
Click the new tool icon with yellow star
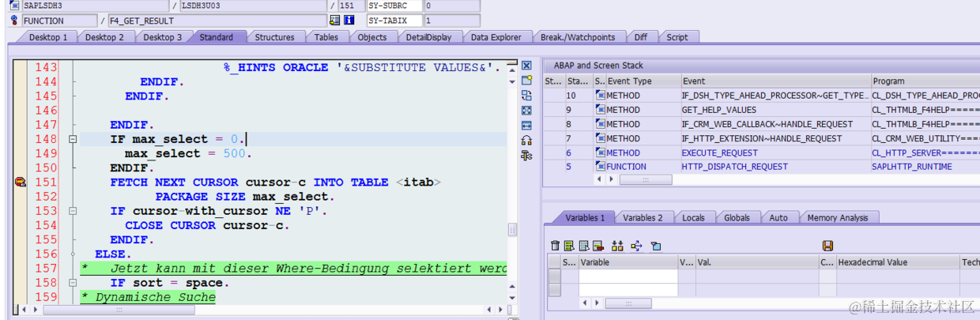point(526,81)
